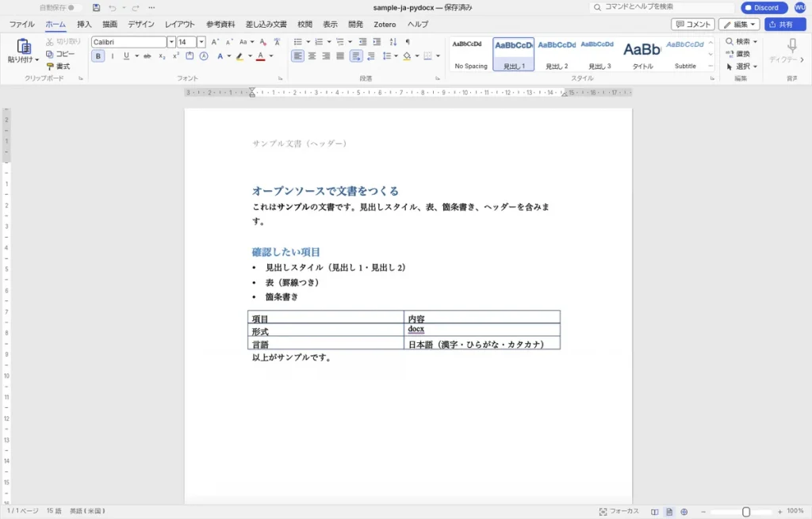Open the borders dropdown arrow

pyautogui.click(x=438, y=56)
